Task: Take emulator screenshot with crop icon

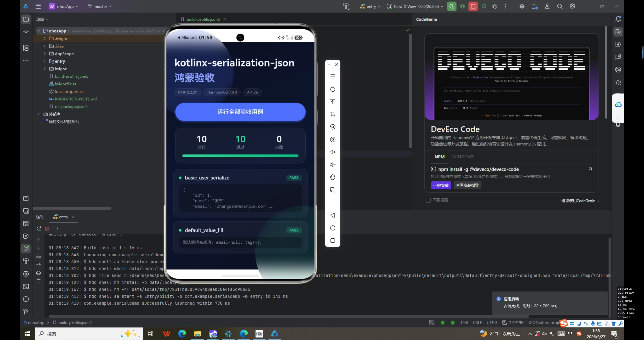Action: coord(333,114)
